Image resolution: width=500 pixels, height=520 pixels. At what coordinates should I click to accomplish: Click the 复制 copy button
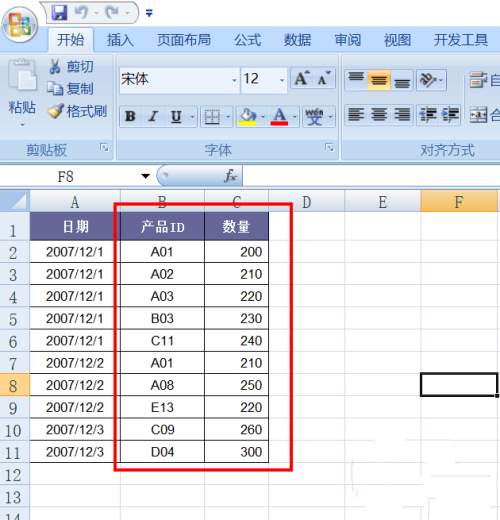(x=71, y=89)
